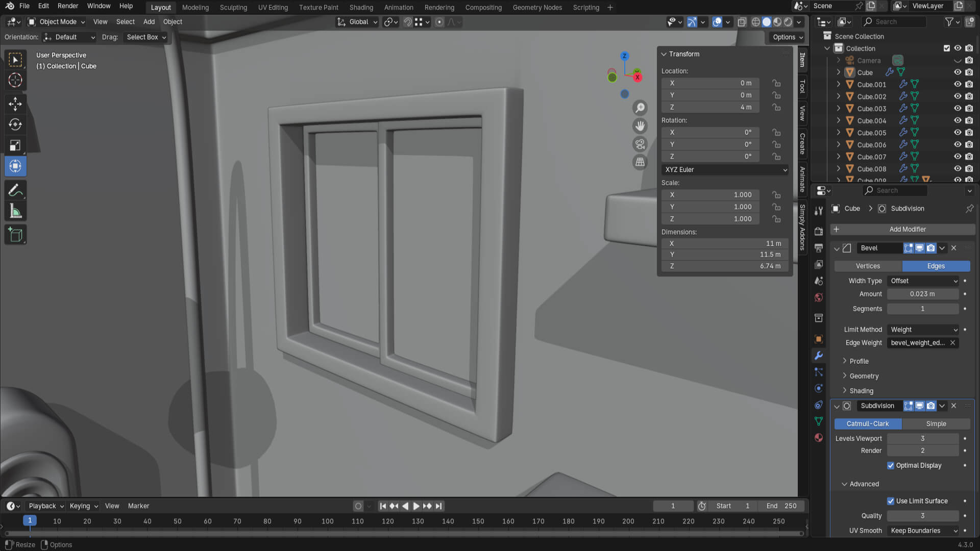Select Vertices mode in Bevel modifier
The width and height of the screenshot is (980, 551).
[868, 266]
